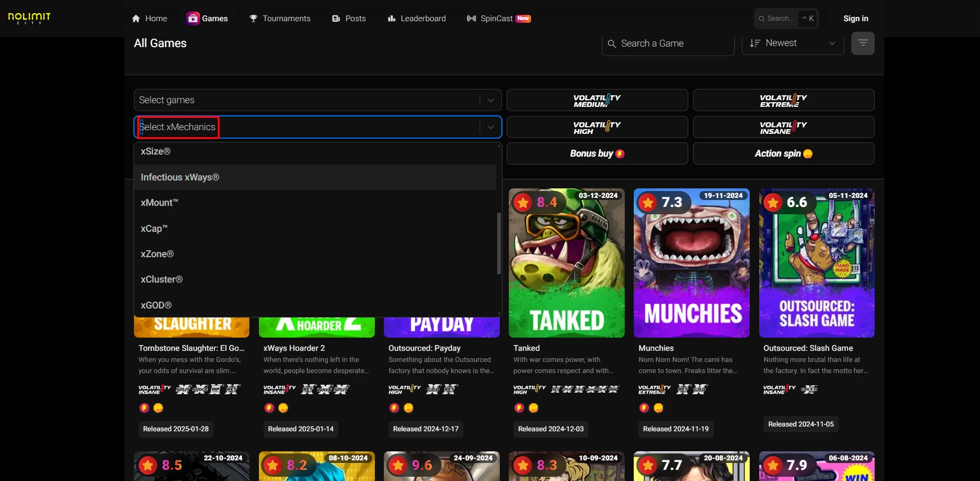Open the Home nav item
Screen dimensions: 980x481
point(149,19)
